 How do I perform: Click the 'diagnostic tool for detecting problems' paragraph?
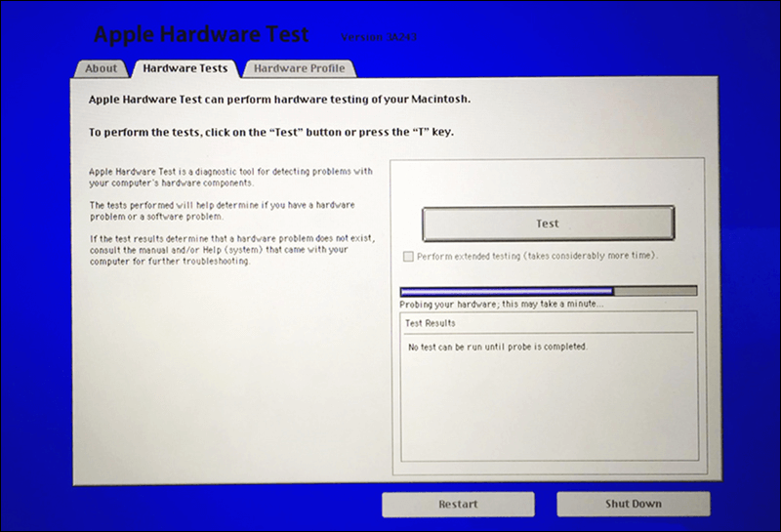[x=230, y=177]
